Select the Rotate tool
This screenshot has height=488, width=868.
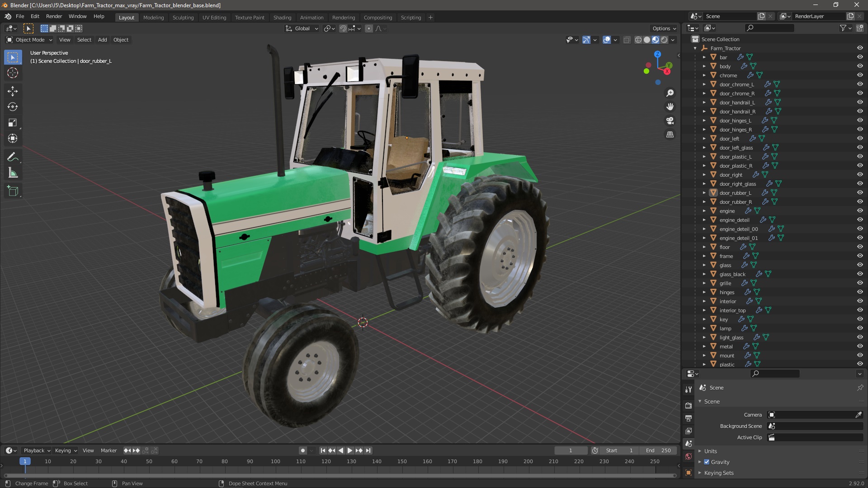(x=13, y=107)
